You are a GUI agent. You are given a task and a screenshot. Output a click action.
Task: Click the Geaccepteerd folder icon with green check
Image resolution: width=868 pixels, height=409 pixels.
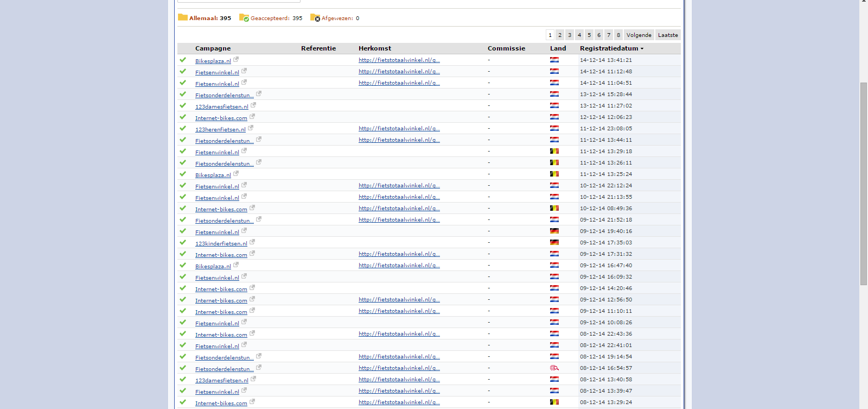click(x=244, y=18)
